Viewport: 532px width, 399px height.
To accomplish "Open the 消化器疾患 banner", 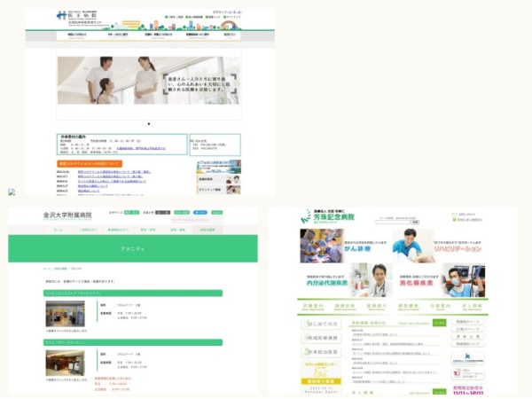I will (x=441, y=281).
